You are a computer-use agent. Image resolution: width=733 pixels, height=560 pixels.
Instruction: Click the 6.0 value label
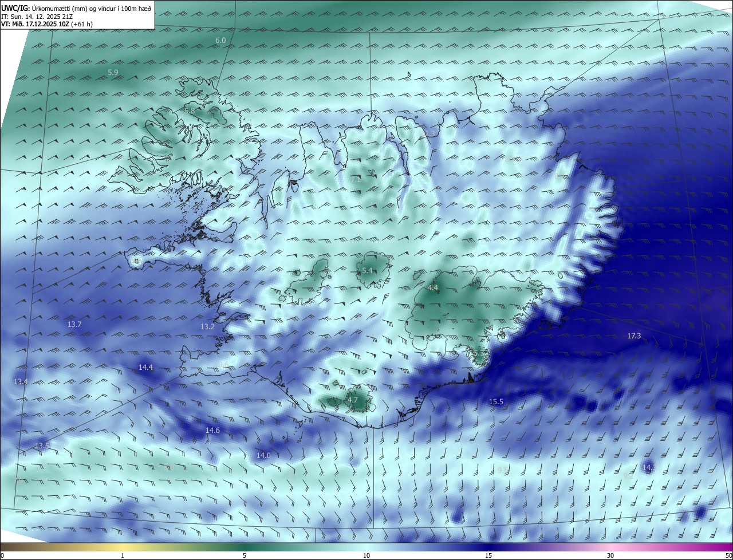tap(220, 40)
